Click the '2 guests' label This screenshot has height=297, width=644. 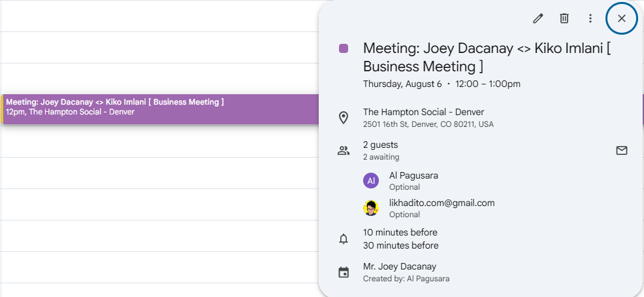tap(380, 145)
